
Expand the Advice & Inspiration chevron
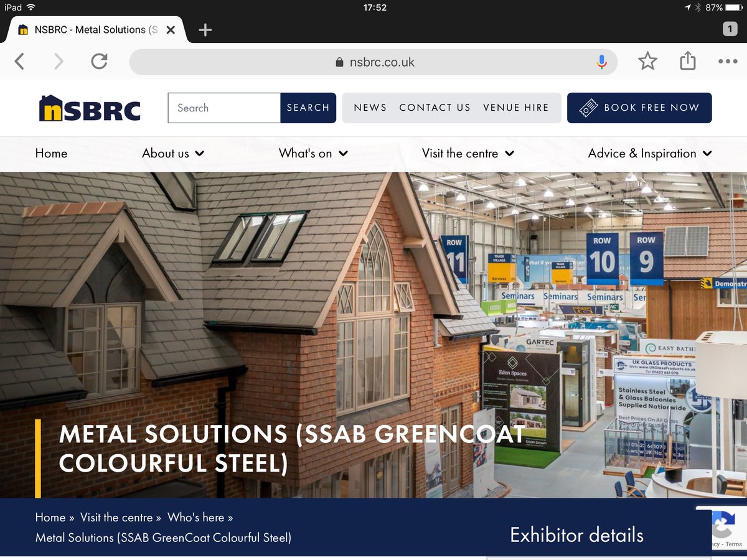point(707,154)
